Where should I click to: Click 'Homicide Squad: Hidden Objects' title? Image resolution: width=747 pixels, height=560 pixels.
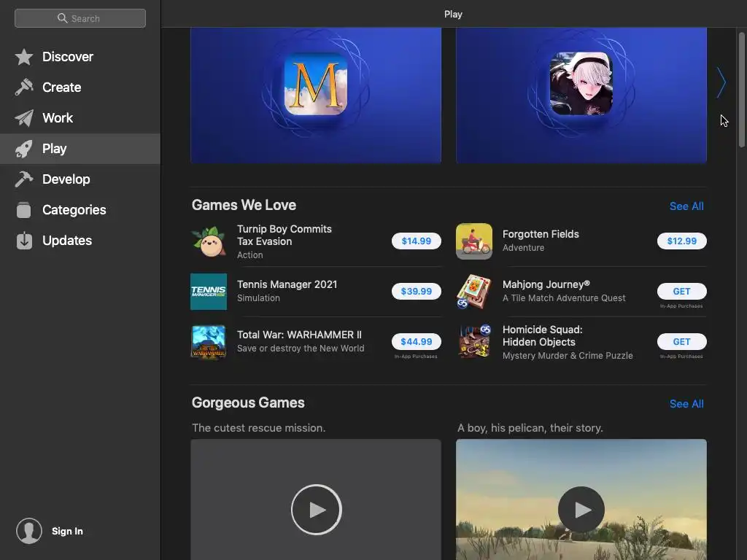coord(542,335)
